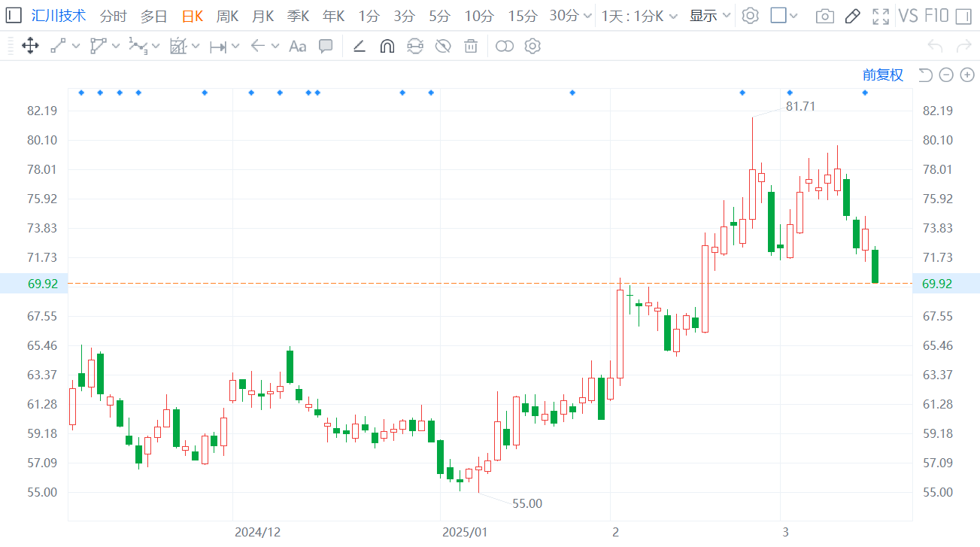
Task: Select the polygon shape drawing tool
Action: (x=98, y=46)
